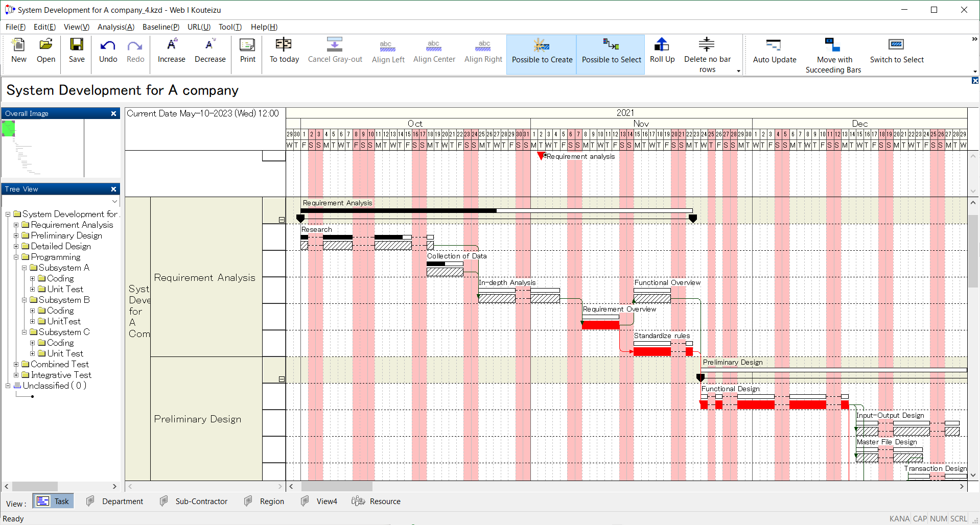Collapse the Subsystem A tree node

tap(24, 268)
